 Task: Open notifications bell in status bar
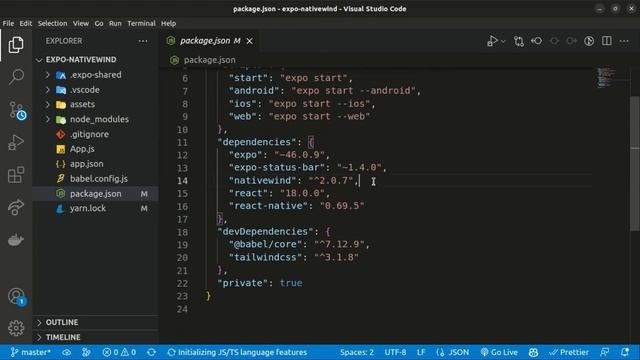[x=625, y=352]
